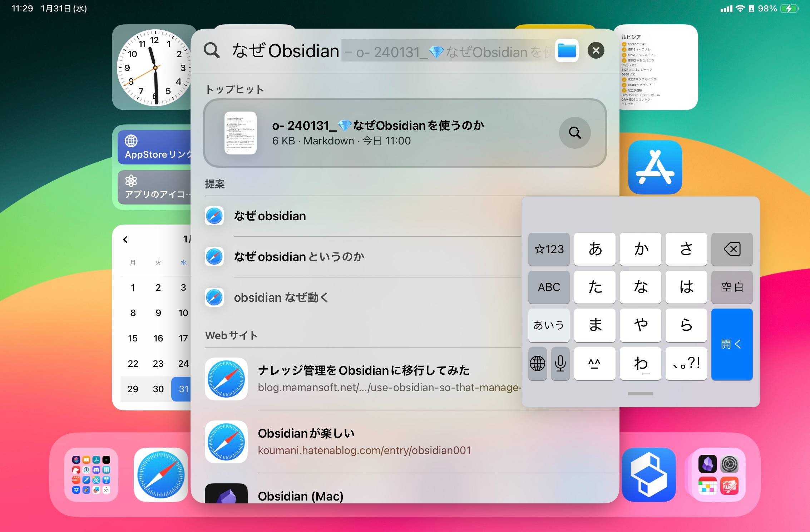Tap the な kana key

641,287
